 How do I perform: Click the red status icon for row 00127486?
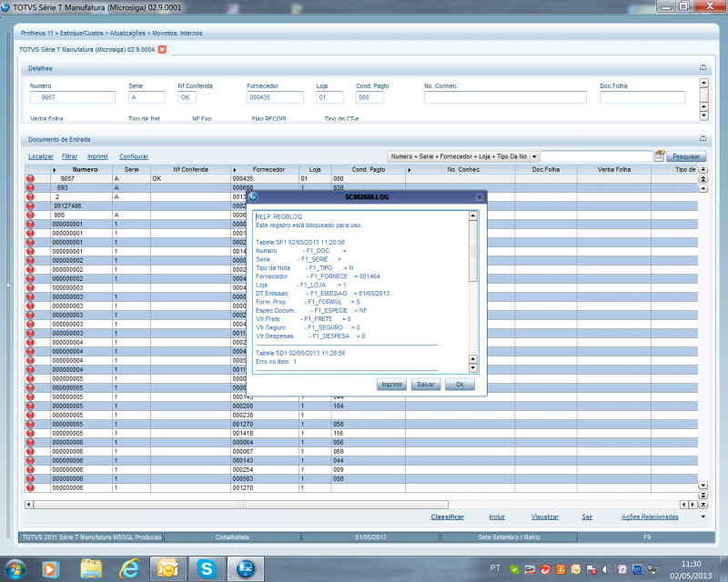tap(31, 206)
